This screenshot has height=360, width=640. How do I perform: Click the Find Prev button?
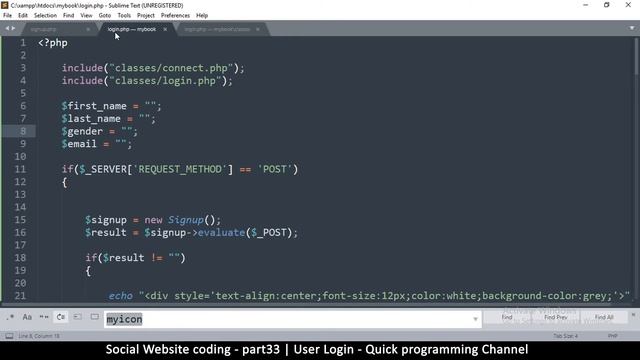pos(556,317)
